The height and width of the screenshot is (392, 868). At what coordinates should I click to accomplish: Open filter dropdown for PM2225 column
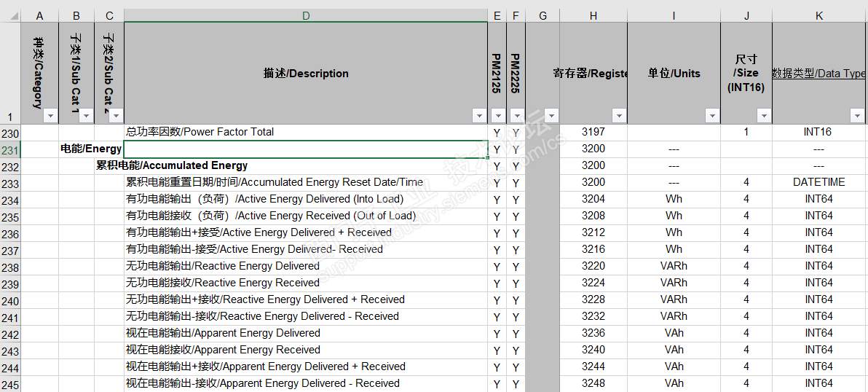[x=517, y=116]
